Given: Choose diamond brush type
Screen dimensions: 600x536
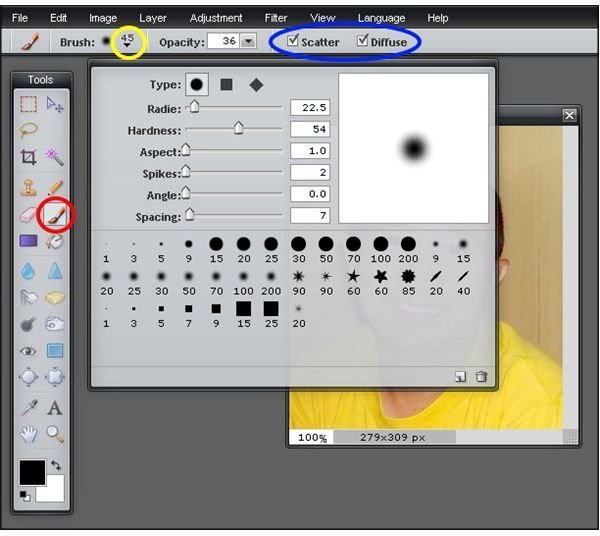Looking at the screenshot, I should (256, 85).
